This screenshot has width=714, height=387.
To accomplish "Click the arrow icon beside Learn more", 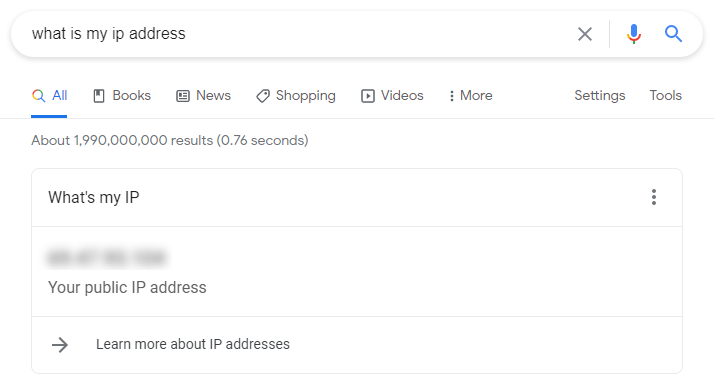I will (60, 345).
